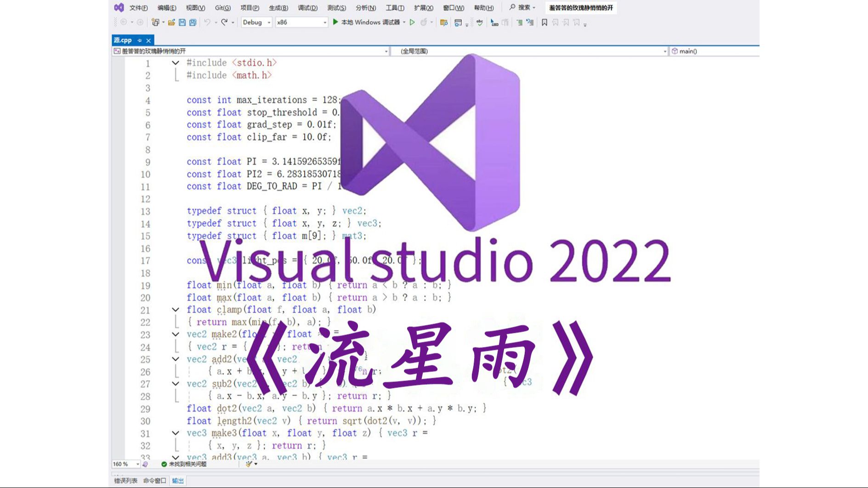Start without debugging using outlined play icon
Screen dimensions: 868x488
click(412, 22)
